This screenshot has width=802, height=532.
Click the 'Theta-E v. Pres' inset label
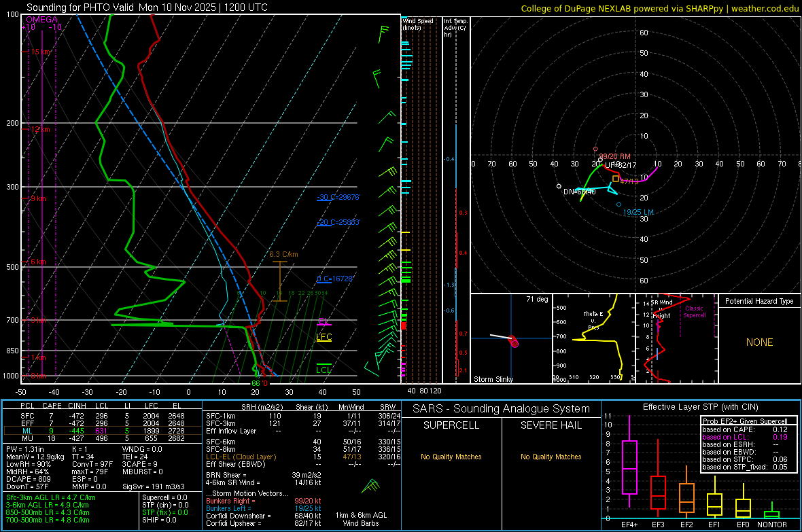[x=593, y=320]
